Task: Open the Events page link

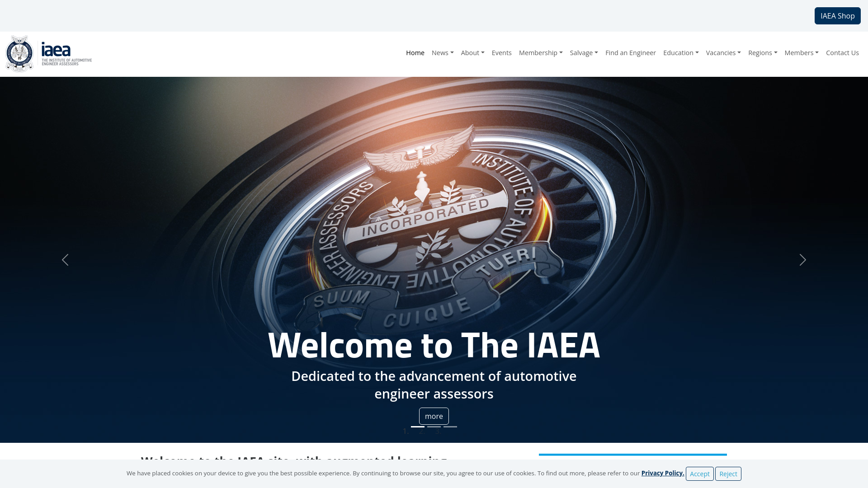Action: pos(501,53)
